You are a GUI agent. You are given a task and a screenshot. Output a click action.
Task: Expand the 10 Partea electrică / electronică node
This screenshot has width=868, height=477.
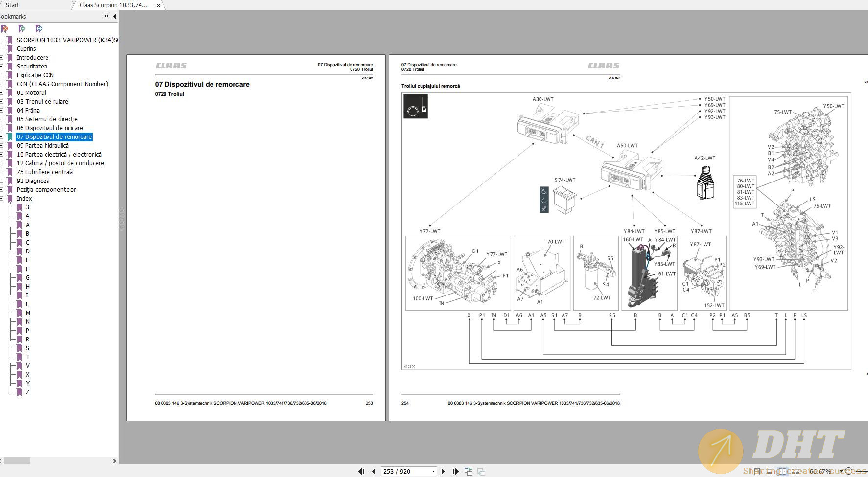coord(1,154)
